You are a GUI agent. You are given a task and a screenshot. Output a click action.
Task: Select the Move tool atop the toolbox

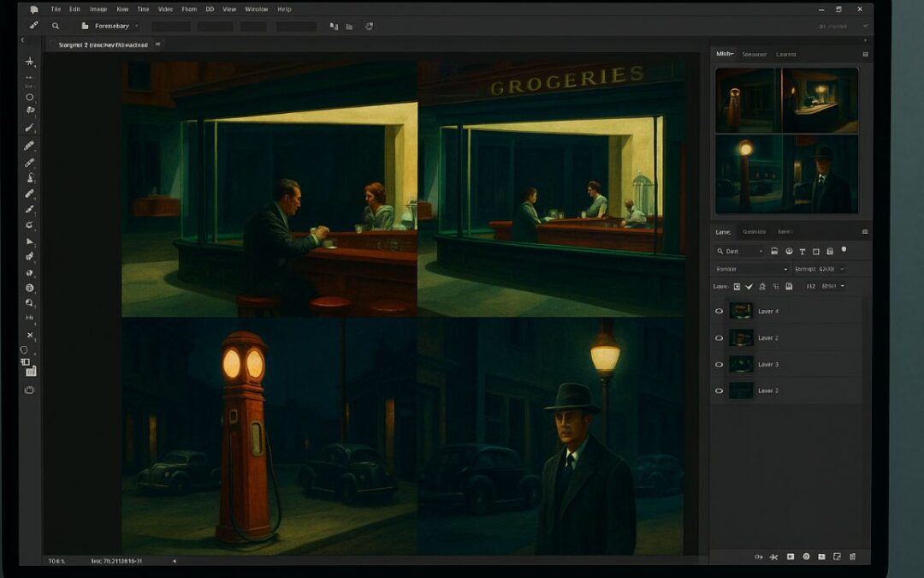tap(29, 62)
